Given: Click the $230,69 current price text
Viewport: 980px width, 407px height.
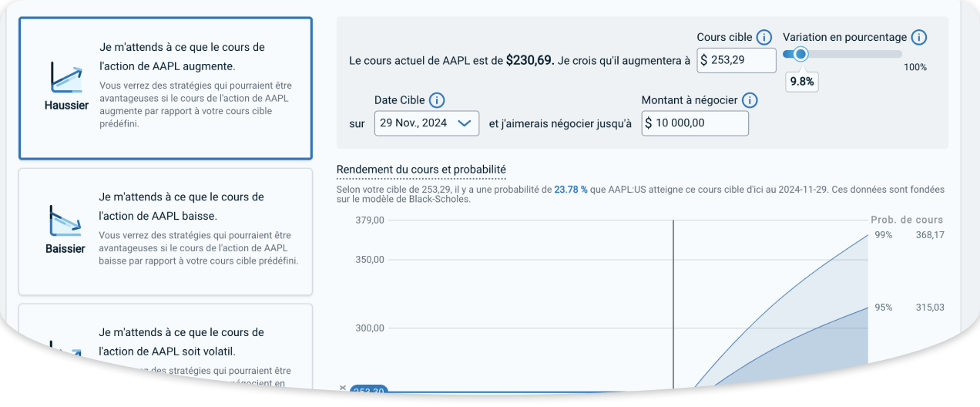Looking at the screenshot, I should (529, 59).
